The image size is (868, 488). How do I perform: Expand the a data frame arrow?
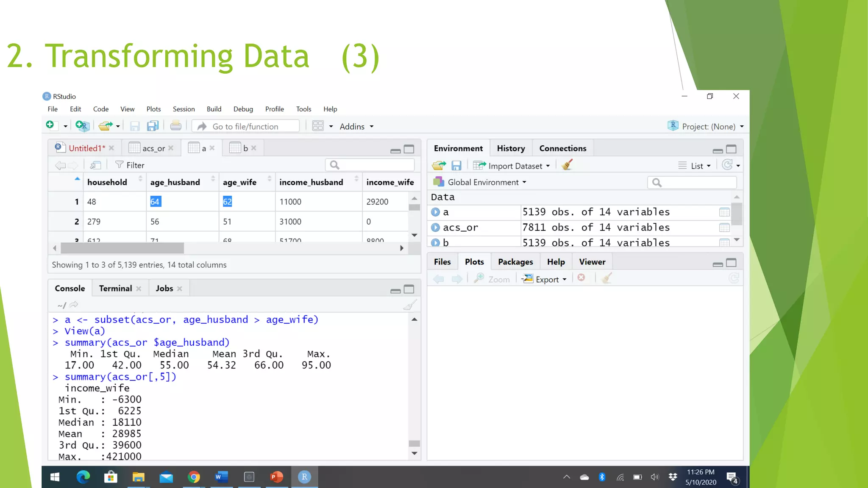(x=435, y=212)
